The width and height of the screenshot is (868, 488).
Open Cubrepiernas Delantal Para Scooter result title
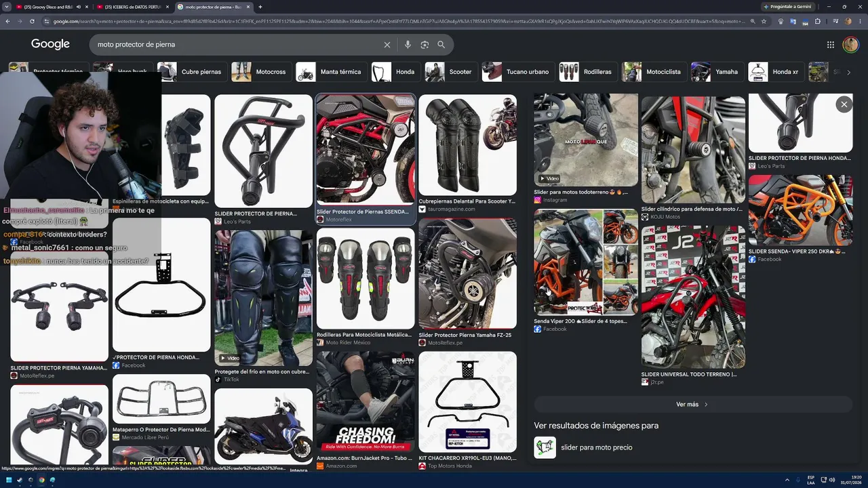467,201
